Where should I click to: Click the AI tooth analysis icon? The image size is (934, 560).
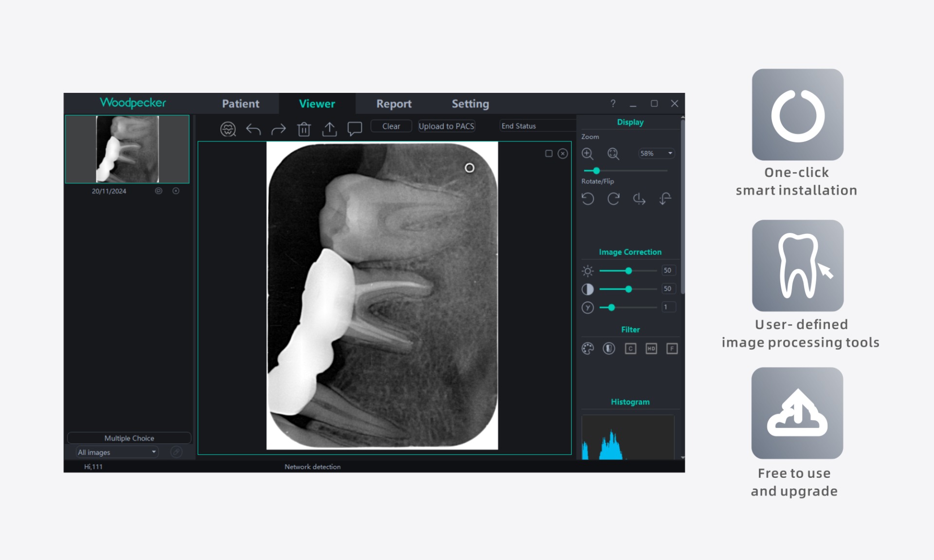pyautogui.click(x=228, y=129)
